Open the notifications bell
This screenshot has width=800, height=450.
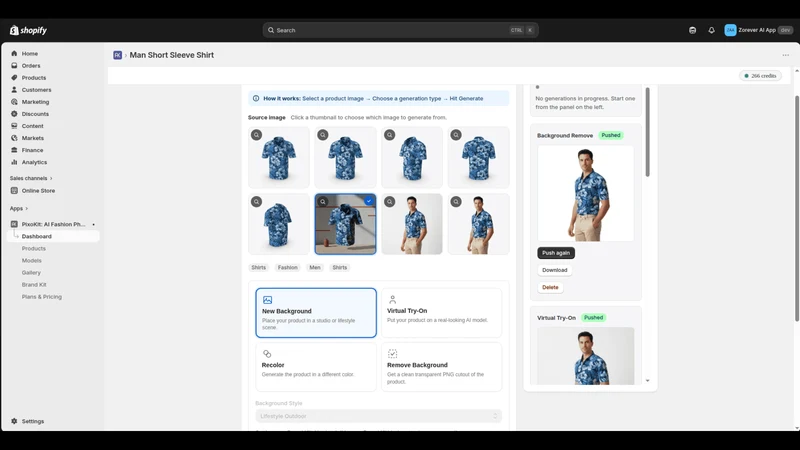coord(711,30)
